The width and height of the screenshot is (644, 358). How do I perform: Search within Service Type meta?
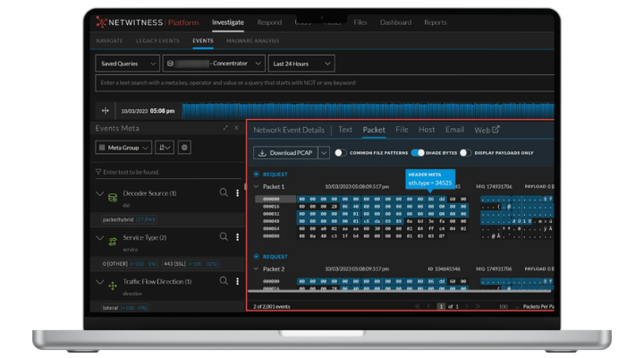click(224, 236)
